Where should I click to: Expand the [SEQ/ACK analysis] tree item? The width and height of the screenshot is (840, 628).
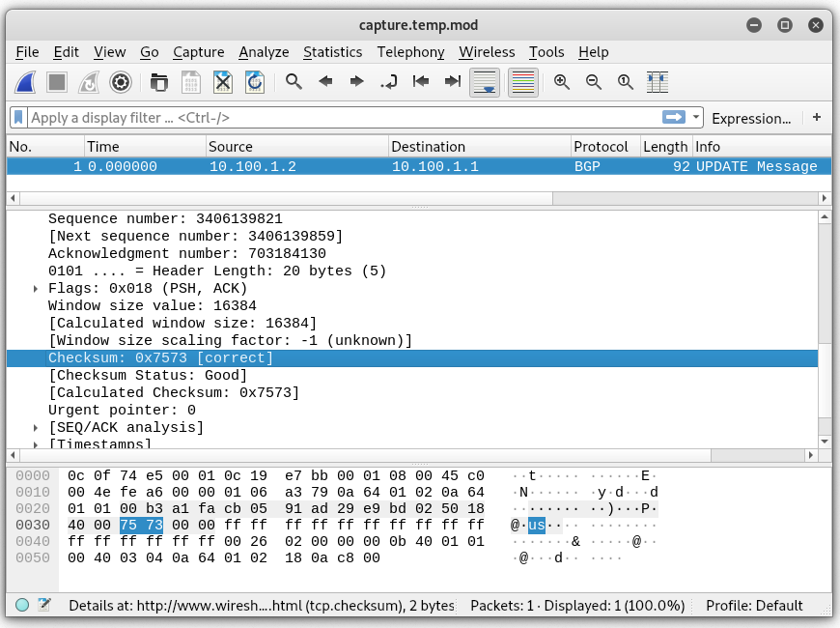pyautogui.click(x=36, y=428)
